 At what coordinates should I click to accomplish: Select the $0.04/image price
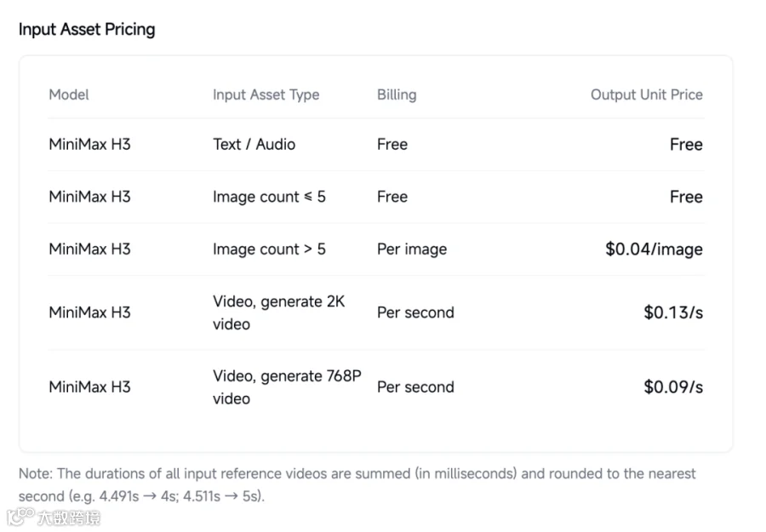click(x=655, y=249)
